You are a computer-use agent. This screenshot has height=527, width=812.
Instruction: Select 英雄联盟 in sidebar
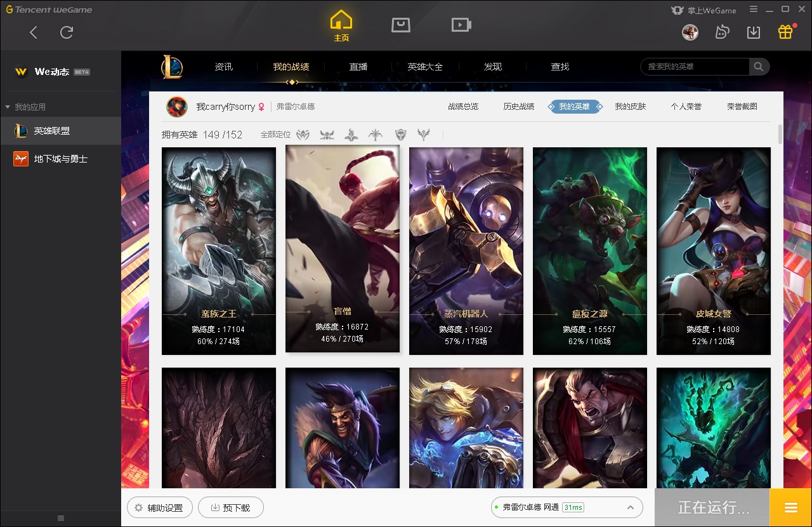(60, 131)
